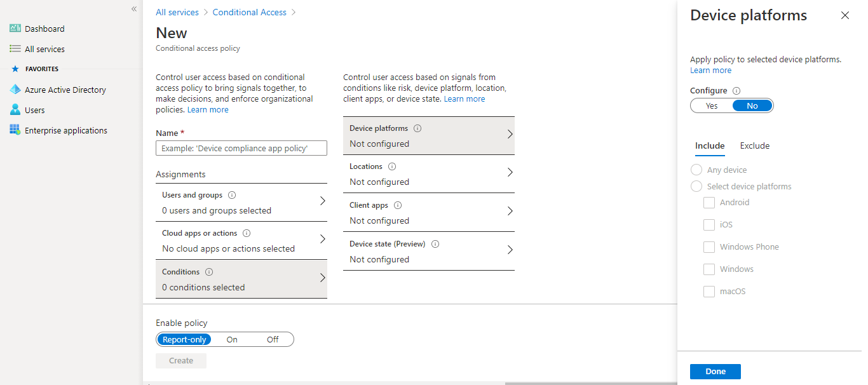Open Learn more under policy description
This screenshot has height=385, width=868.
[208, 110]
